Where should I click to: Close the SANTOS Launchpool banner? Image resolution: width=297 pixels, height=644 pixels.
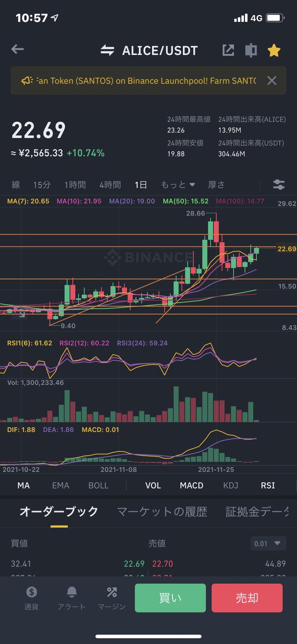[272, 80]
